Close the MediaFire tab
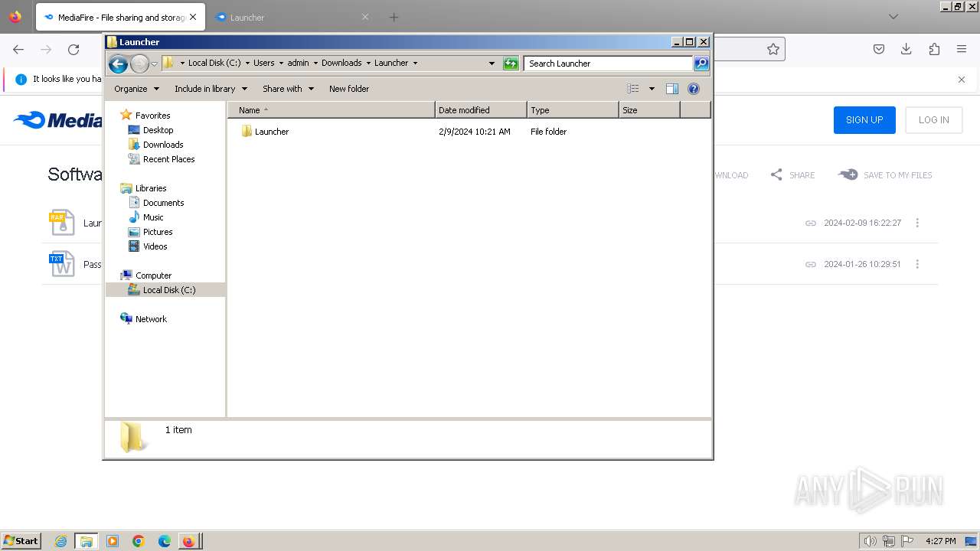The image size is (980, 551). 193,17
